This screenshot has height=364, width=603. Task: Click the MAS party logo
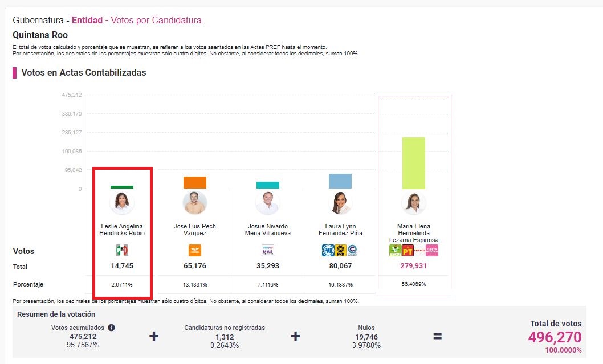tap(268, 250)
